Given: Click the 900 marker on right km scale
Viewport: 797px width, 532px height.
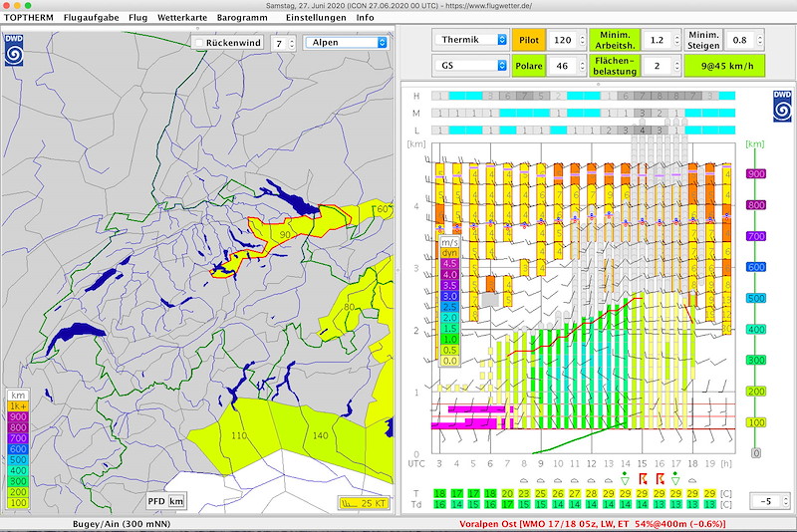Looking at the screenshot, I should point(756,173).
